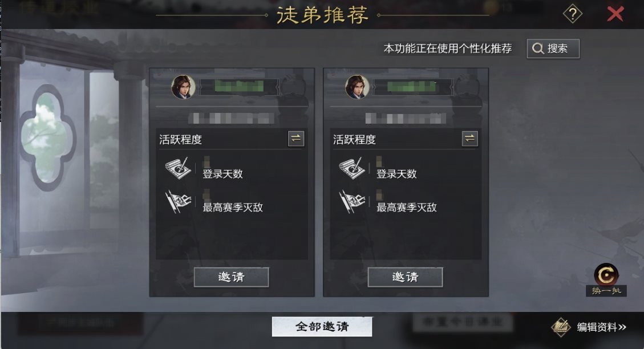Image resolution: width=644 pixels, height=349 pixels.
Task: Toggle 活跃程度 swap icon on right card
Action: click(x=469, y=139)
